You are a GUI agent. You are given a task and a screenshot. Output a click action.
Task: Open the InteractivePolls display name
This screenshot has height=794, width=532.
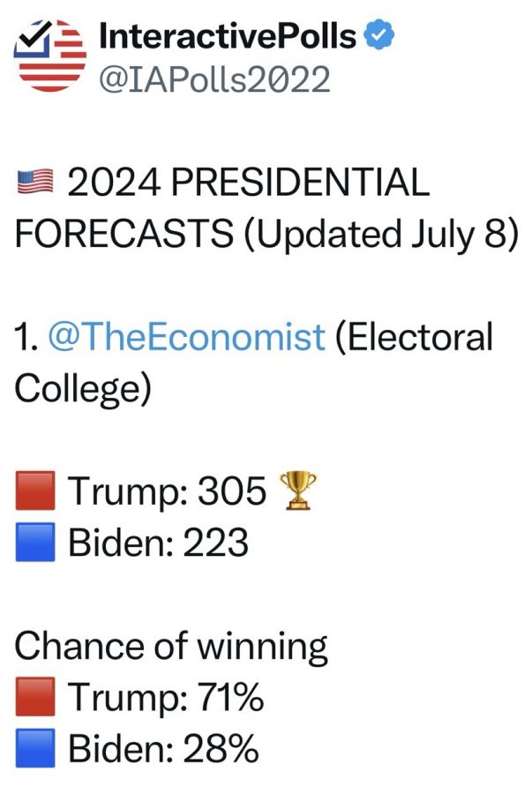pyautogui.click(x=229, y=36)
